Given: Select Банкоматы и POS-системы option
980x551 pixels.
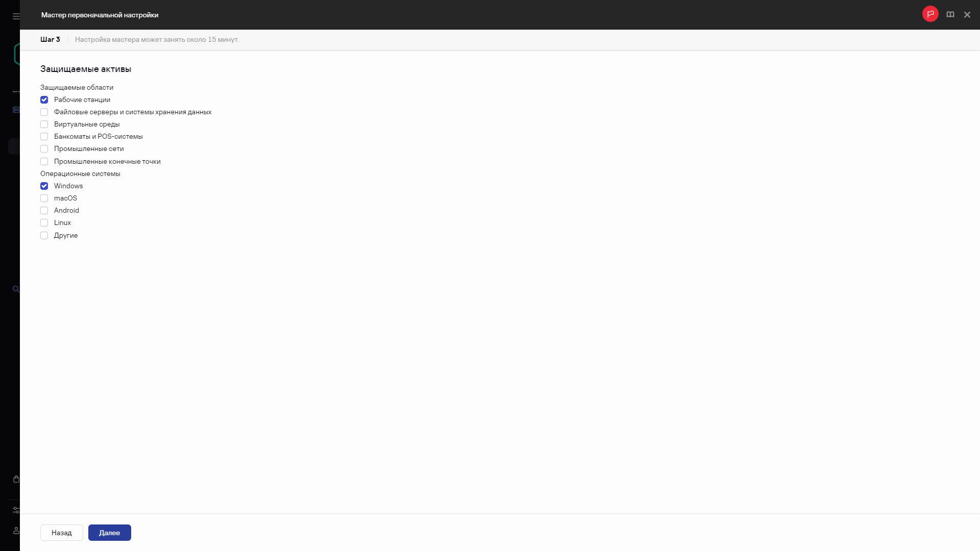Looking at the screenshot, I should point(44,137).
